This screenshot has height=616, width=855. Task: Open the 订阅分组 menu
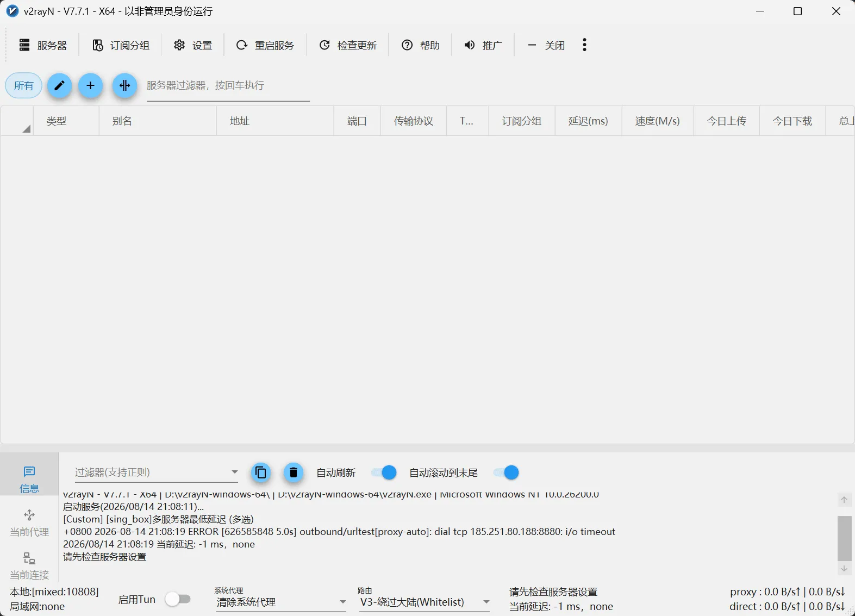121,45
